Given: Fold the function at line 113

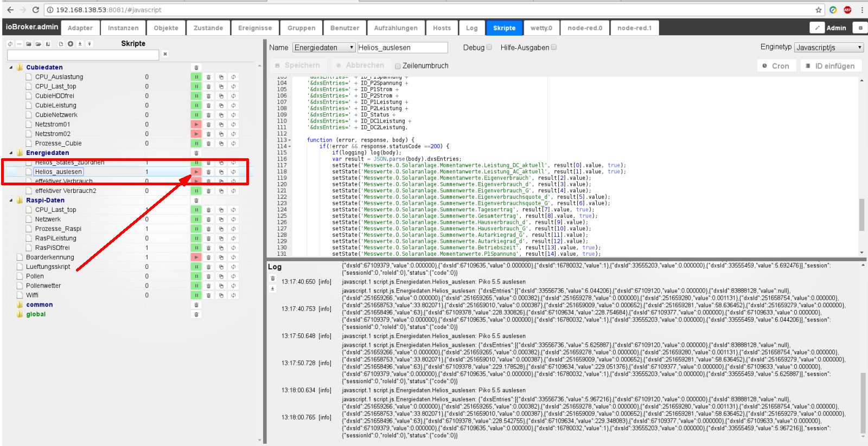Looking at the screenshot, I should (290, 140).
